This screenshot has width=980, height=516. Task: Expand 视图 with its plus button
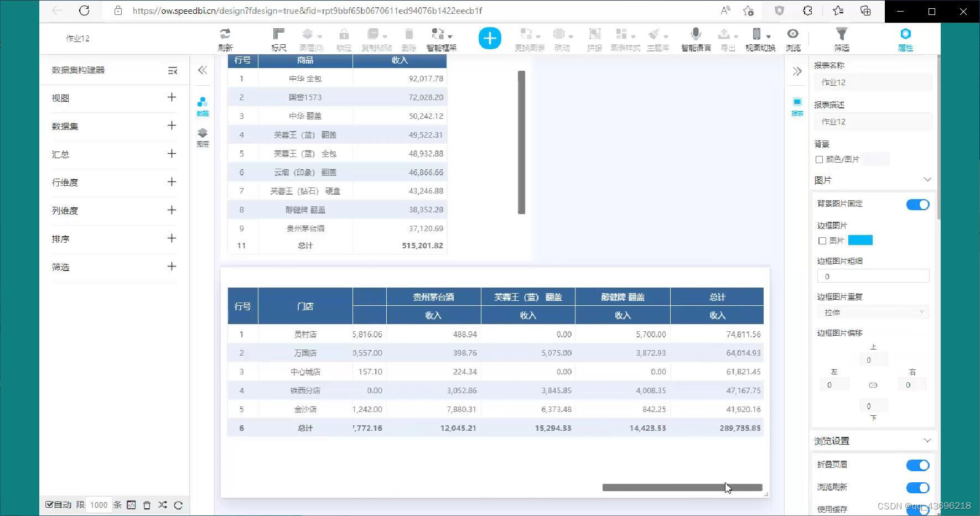coord(172,97)
